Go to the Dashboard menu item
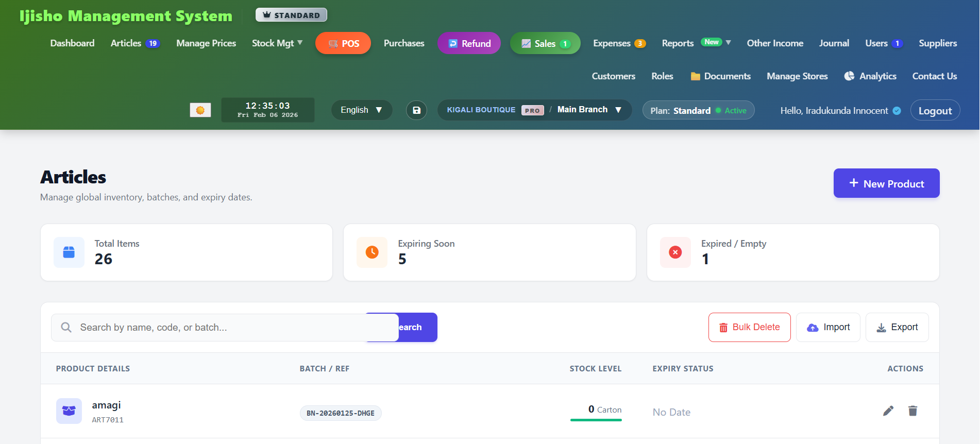The image size is (980, 444). point(72,43)
